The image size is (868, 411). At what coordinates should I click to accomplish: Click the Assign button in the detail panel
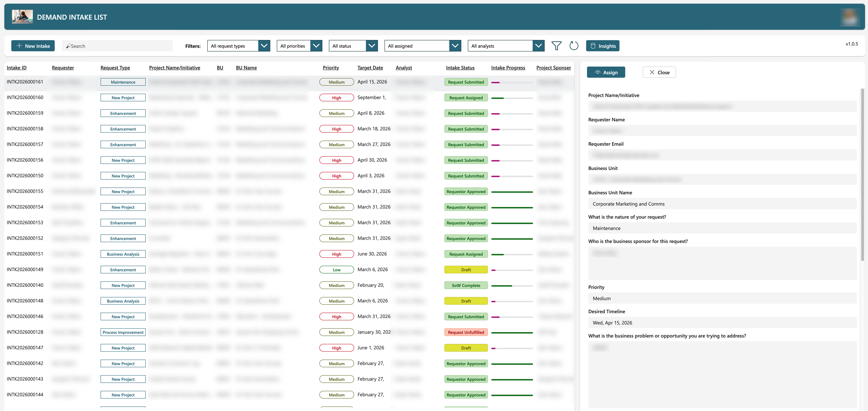(x=606, y=72)
